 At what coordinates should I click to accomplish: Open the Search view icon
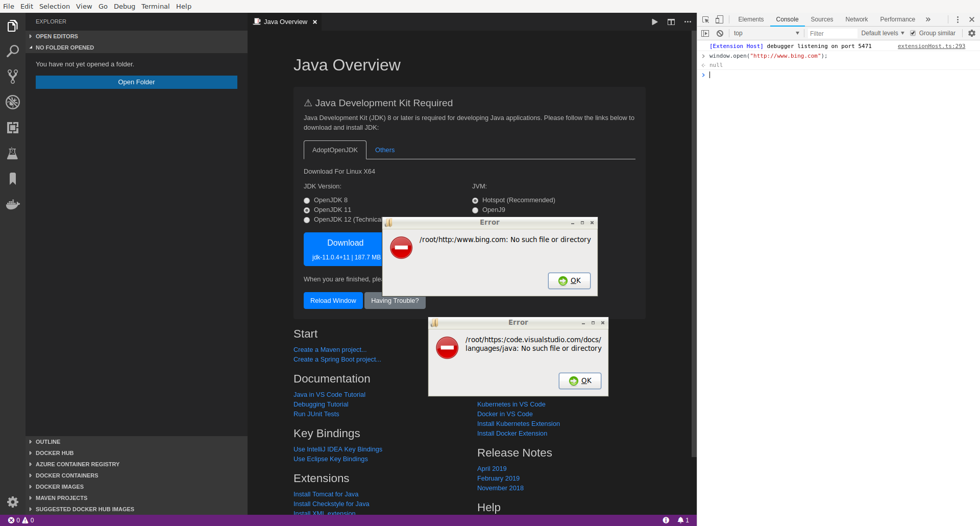click(13, 51)
